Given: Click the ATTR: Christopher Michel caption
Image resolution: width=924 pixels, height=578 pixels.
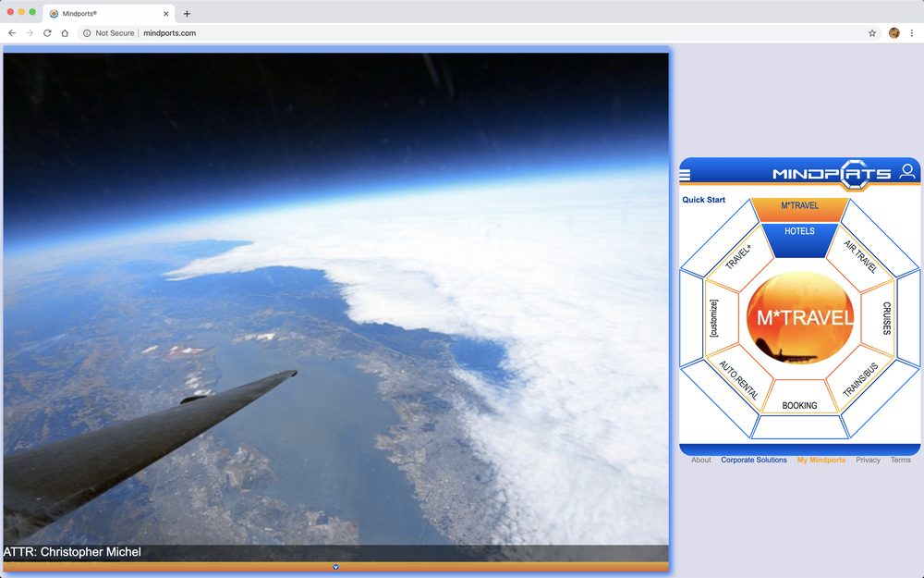Looking at the screenshot, I should [x=72, y=552].
